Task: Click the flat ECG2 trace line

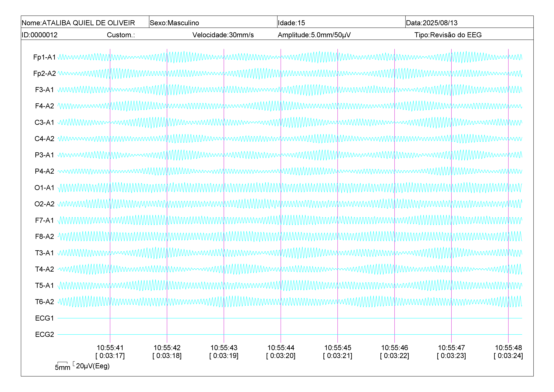Action: point(290,334)
